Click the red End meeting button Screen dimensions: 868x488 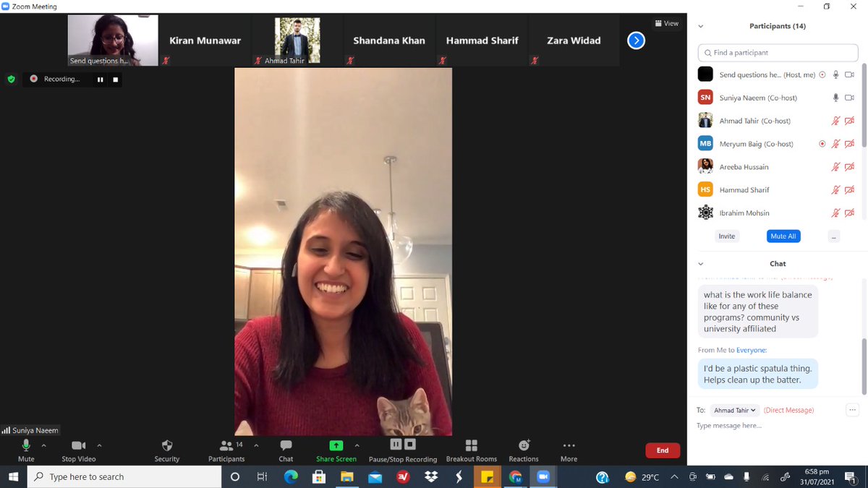pos(663,450)
